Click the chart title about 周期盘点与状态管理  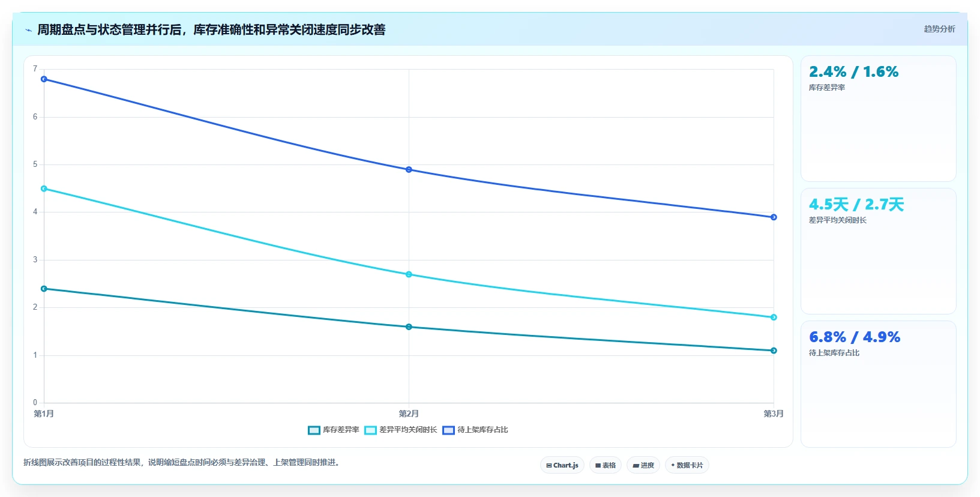coord(211,29)
